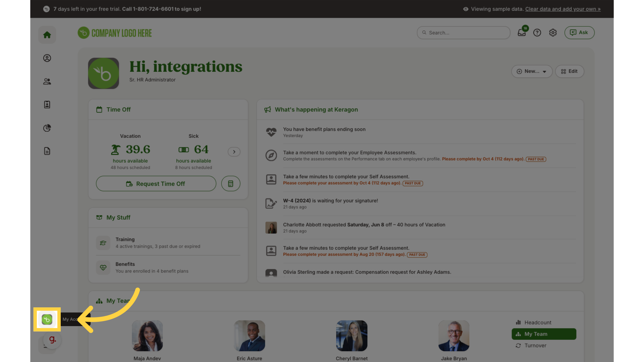This screenshot has height=362, width=644.
Task: Open Reports via the pie chart icon
Action: 47,128
